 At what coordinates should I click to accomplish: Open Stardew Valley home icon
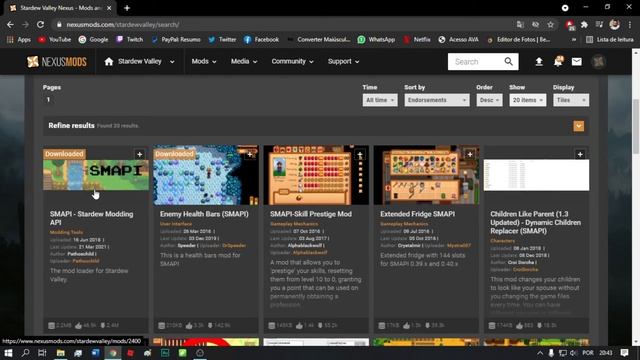coord(109,62)
